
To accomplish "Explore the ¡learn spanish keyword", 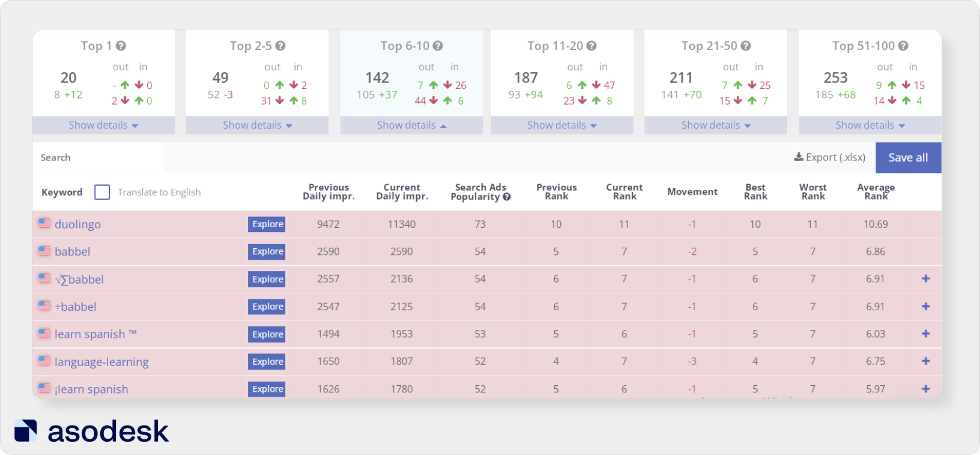I will (267, 389).
